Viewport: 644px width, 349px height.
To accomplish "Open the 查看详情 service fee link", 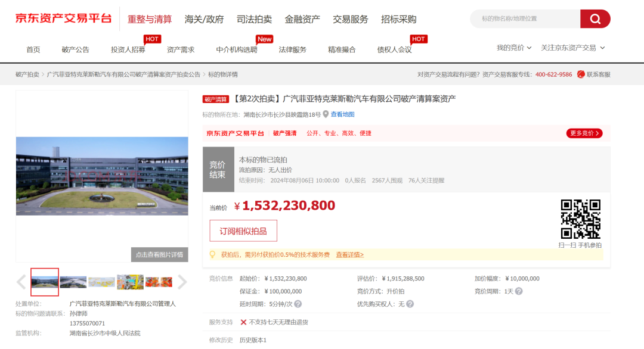I will pyautogui.click(x=349, y=255).
